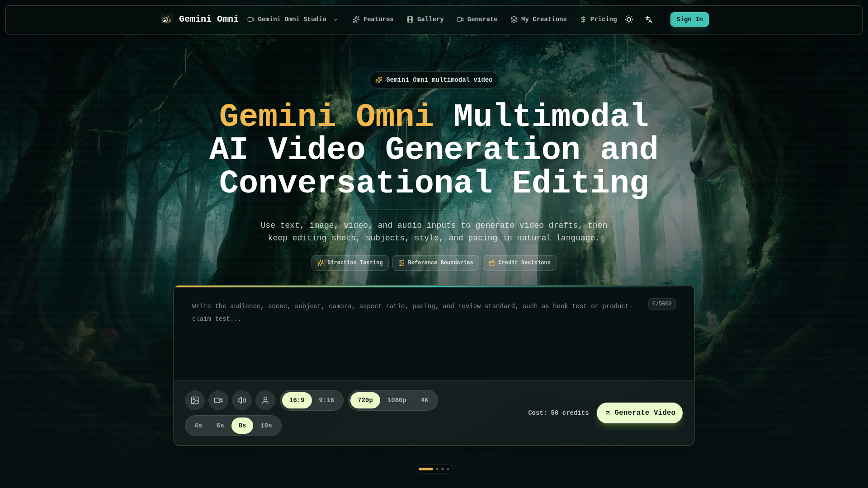
Task: Open the Pricing page
Action: tap(598, 19)
